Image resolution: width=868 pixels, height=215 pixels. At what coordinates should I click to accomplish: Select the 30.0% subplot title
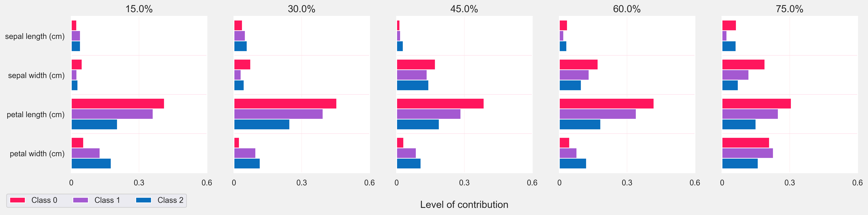coord(301,9)
